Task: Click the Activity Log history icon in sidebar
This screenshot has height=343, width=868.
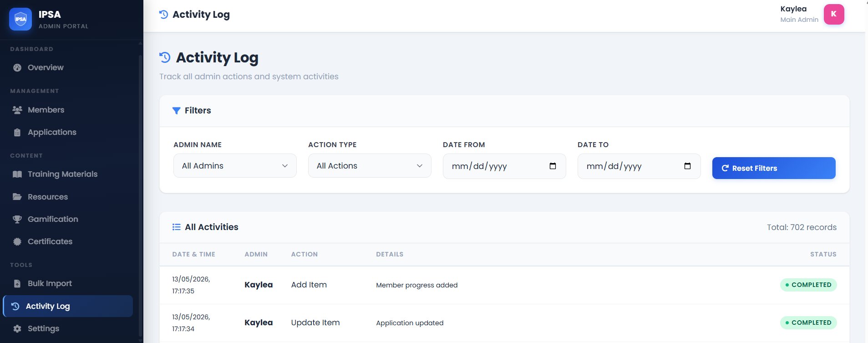Action: click(x=15, y=306)
